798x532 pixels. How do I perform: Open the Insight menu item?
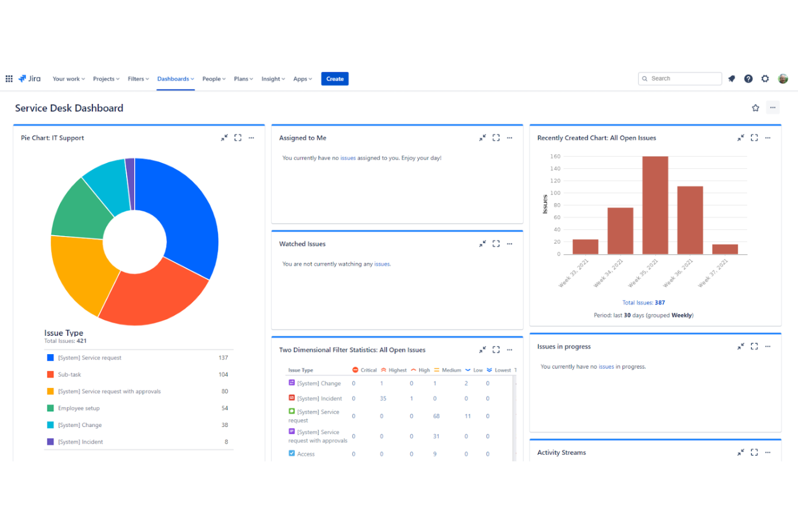(x=272, y=79)
